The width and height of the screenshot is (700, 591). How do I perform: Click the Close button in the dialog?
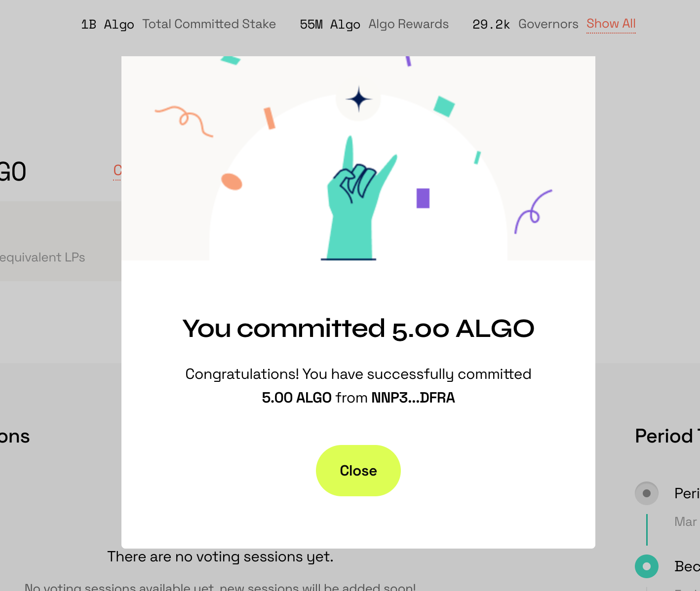click(358, 471)
